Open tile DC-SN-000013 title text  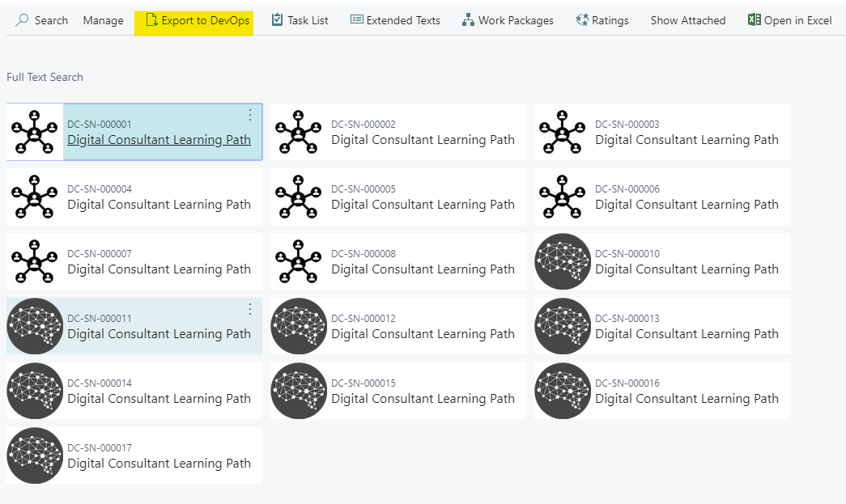pyautogui.click(x=687, y=334)
